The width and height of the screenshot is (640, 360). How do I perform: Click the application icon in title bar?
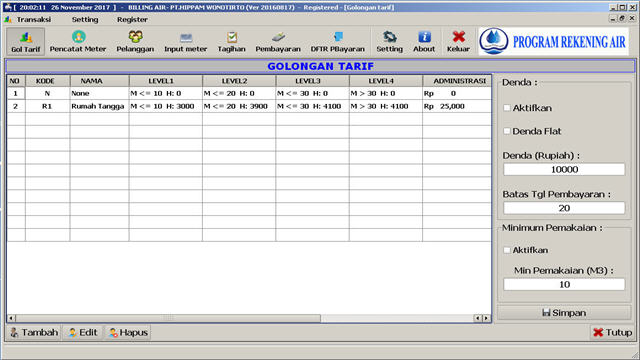[x=7, y=7]
